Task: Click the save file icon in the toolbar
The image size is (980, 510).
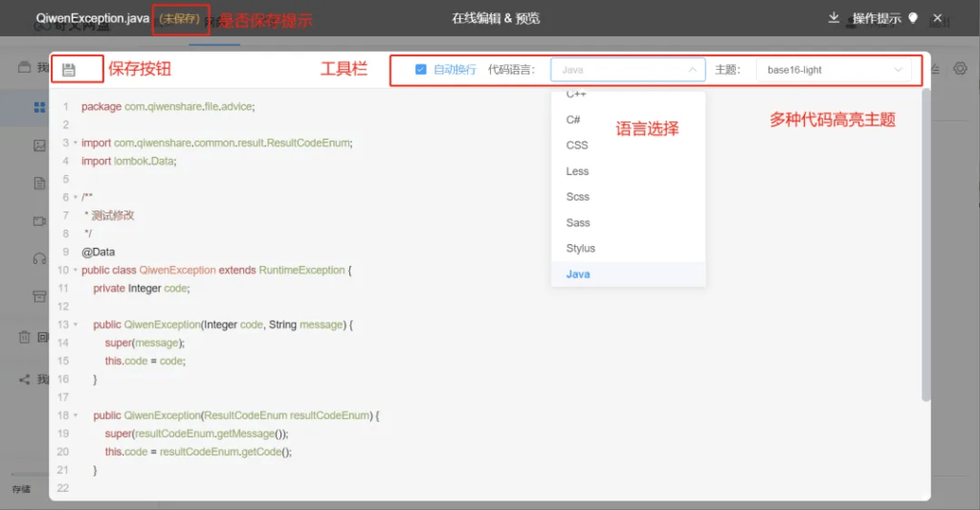Action: (x=69, y=70)
